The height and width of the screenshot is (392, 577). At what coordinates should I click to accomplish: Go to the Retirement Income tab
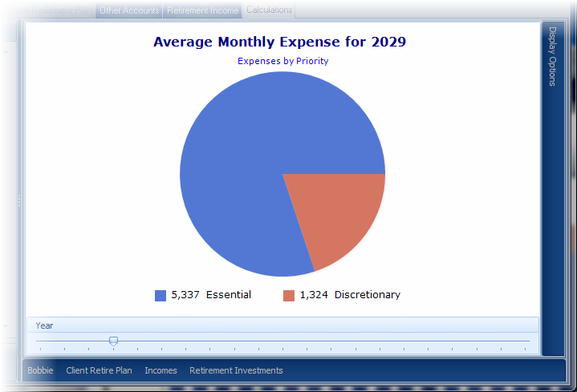click(202, 10)
